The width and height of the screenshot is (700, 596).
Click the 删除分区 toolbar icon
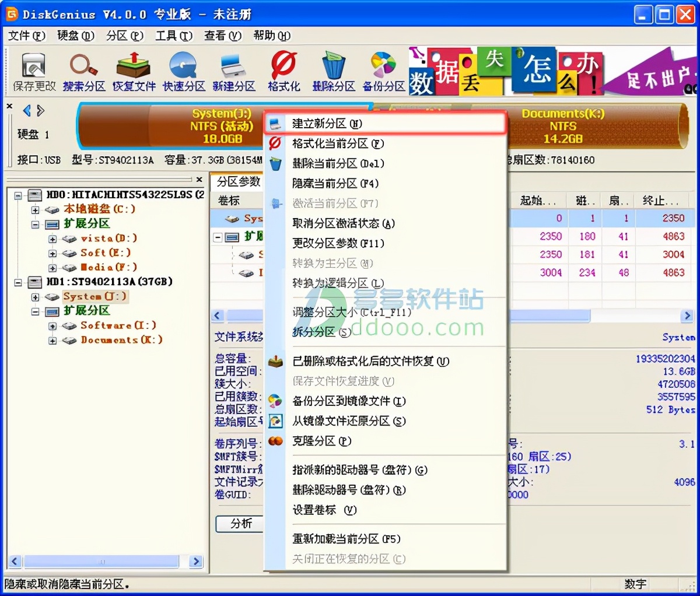click(x=333, y=70)
